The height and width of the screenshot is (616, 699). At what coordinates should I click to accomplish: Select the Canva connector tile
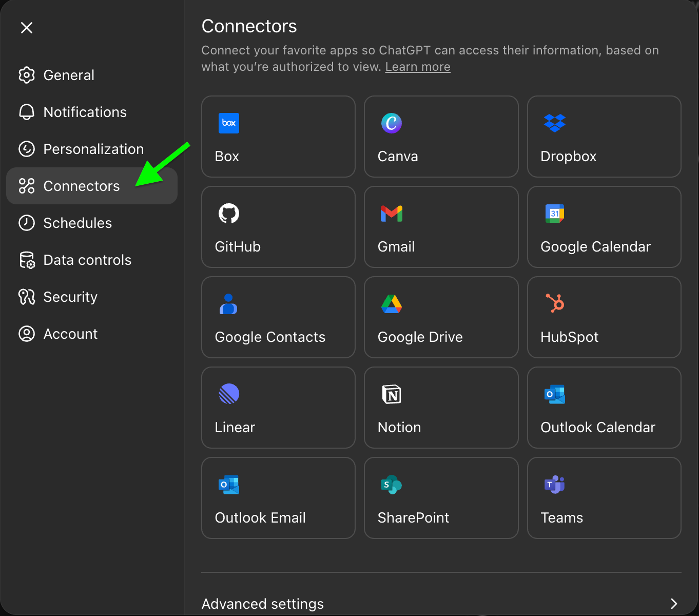click(441, 137)
